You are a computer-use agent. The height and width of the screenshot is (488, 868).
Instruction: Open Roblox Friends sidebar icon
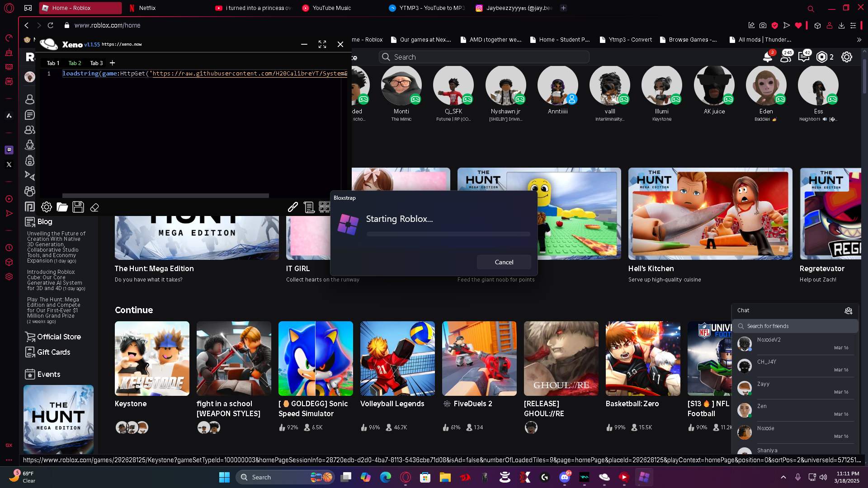tap(30, 130)
